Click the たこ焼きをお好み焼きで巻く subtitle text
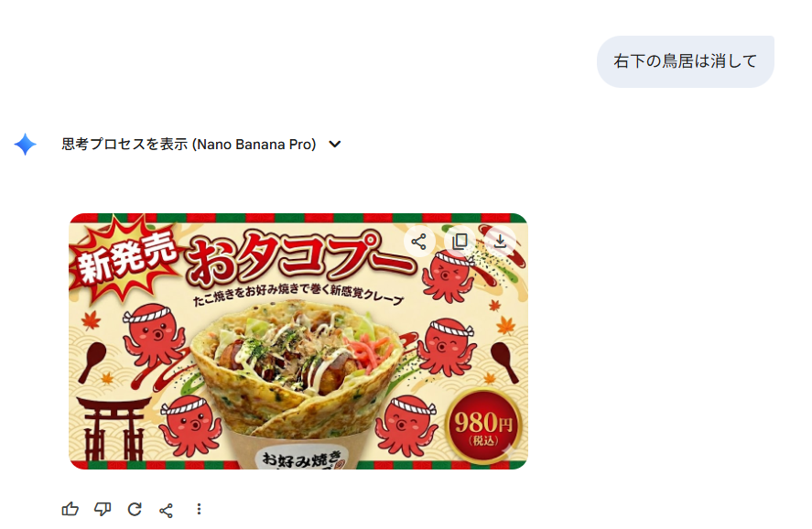The image size is (812, 529). click(x=298, y=294)
